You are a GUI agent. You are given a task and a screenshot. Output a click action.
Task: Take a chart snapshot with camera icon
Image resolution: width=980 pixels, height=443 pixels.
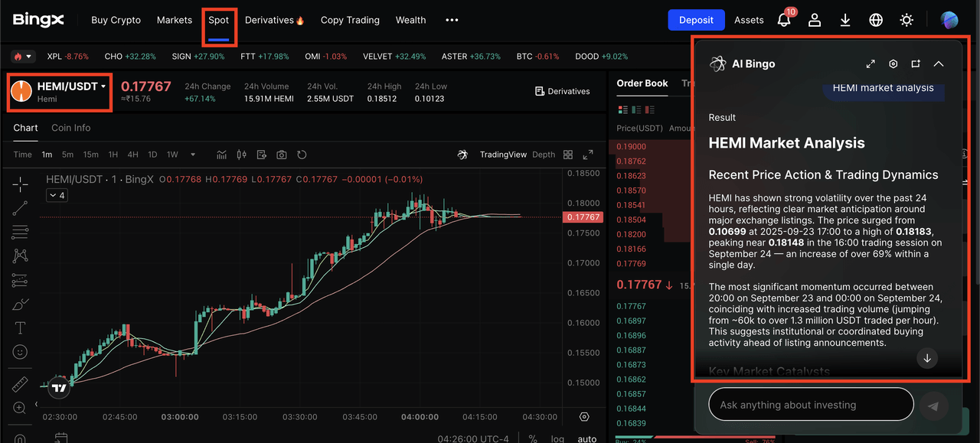pyautogui.click(x=282, y=155)
